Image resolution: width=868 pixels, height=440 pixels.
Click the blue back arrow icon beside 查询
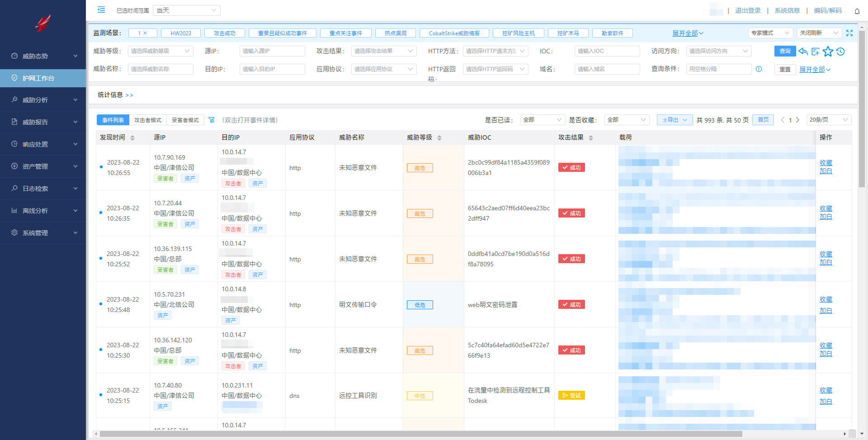point(803,52)
